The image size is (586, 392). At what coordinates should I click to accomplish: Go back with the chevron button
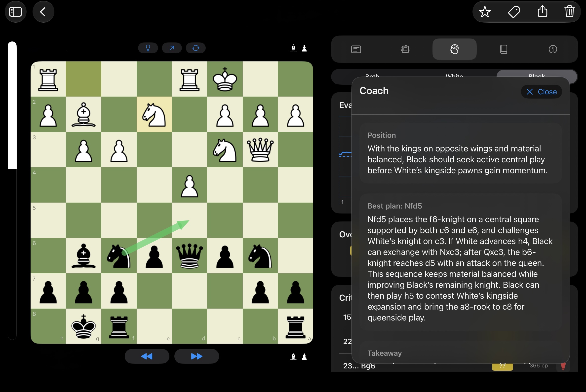pos(43,12)
